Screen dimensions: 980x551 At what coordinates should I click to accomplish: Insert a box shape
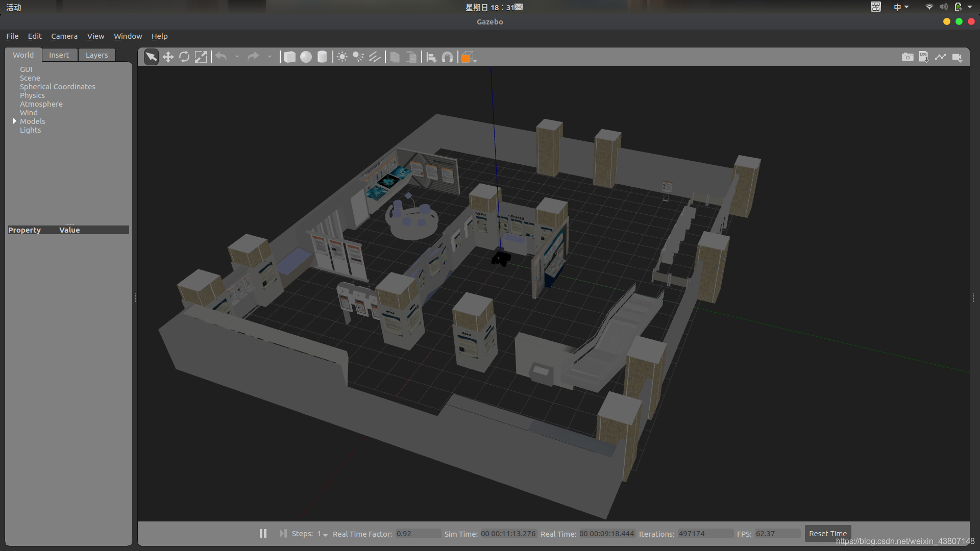[x=289, y=57]
